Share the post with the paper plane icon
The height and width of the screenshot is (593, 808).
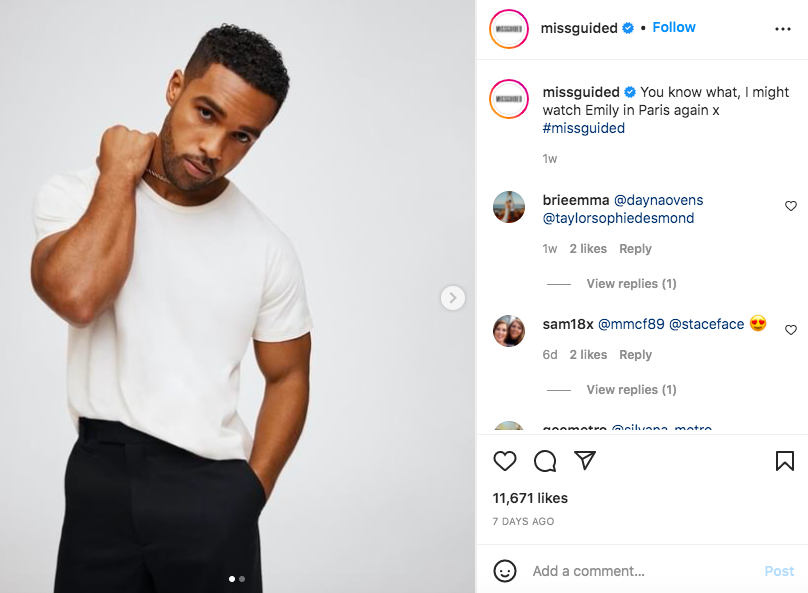click(x=585, y=461)
